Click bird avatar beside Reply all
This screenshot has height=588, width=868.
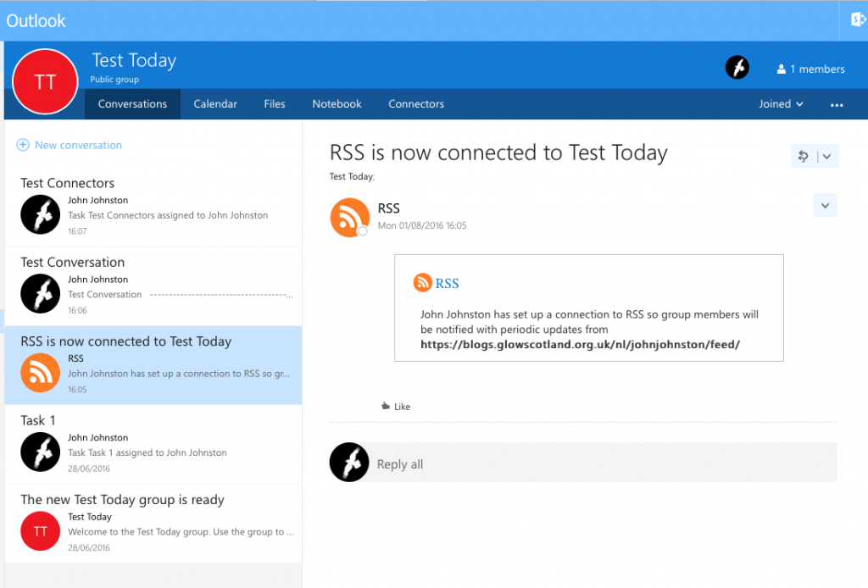[349, 462]
